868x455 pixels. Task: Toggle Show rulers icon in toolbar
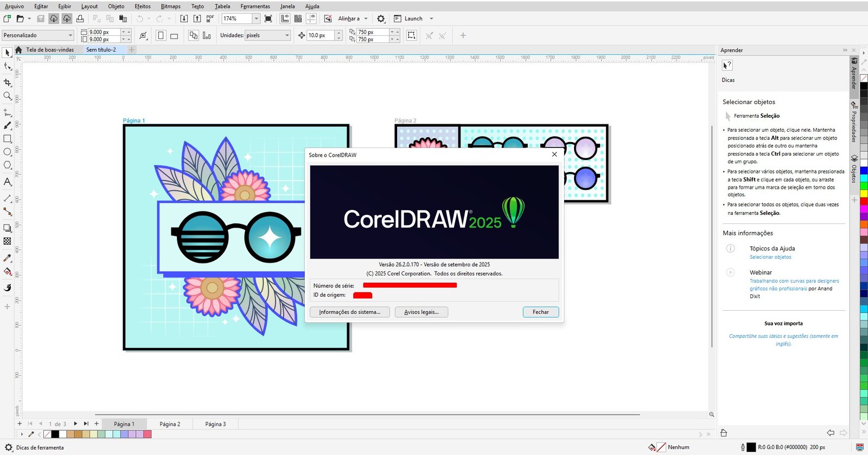point(285,18)
